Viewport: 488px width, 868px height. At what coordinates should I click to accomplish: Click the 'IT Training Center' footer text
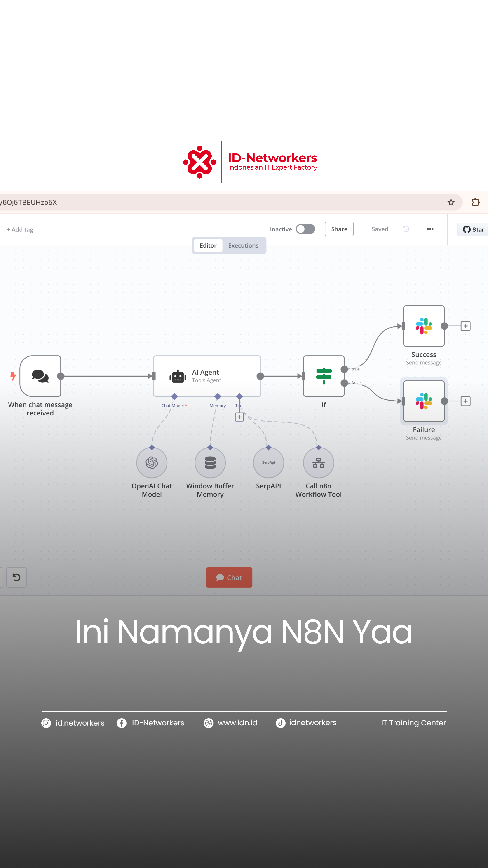[x=413, y=723]
